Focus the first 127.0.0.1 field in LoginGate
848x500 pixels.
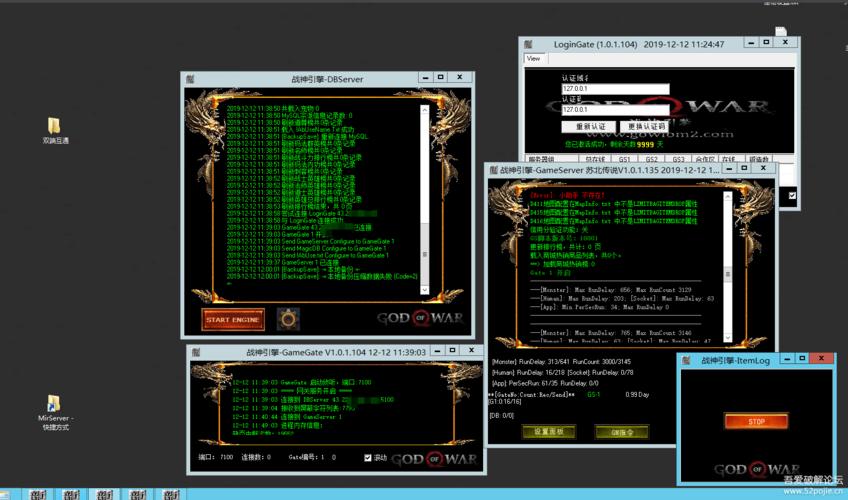(x=615, y=89)
